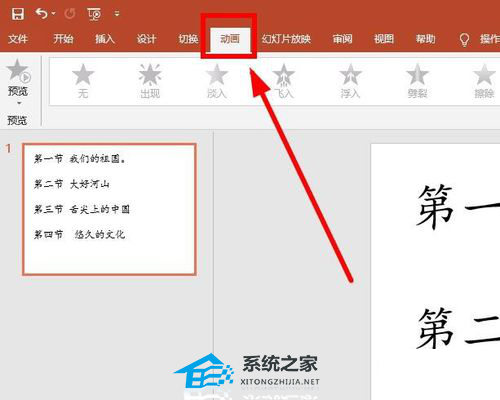The width and height of the screenshot is (500, 400).
Task: Select slide 1 thumbnail in slide panel
Action: coord(109,209)
